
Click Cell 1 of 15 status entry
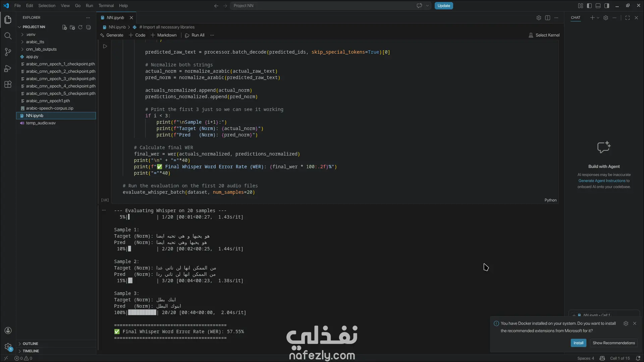[x=620, y=358]
